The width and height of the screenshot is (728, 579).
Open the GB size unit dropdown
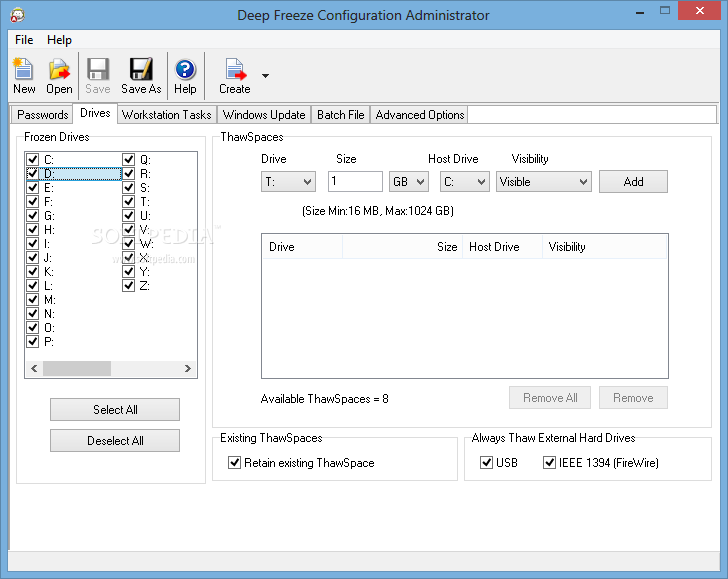(409, 182)
